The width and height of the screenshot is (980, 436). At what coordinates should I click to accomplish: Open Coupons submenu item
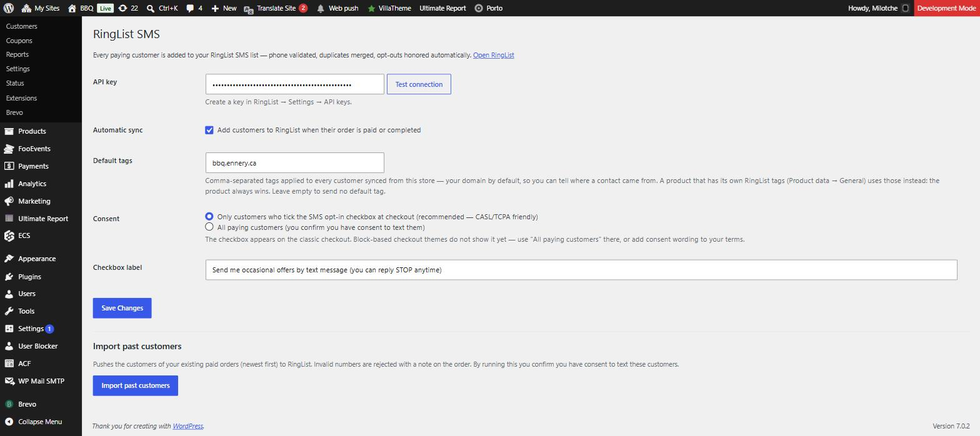pyautogui.click(x=19, y=41)
